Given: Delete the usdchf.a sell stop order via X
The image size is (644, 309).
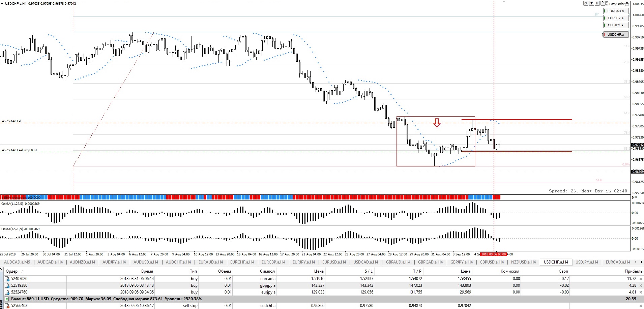Looking at the screenshot, I should [641, 306].
